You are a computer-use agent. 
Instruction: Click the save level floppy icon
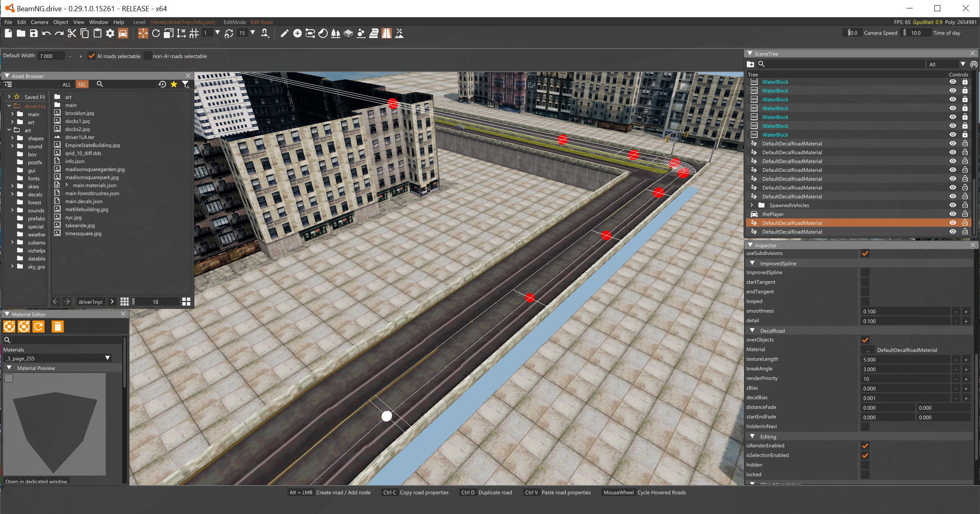(x=34, y=34)
